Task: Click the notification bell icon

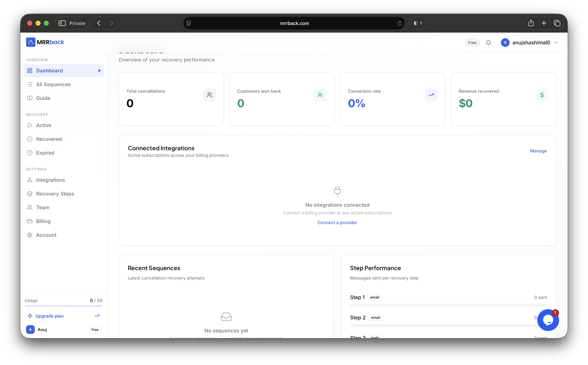Action: (488, 43)
